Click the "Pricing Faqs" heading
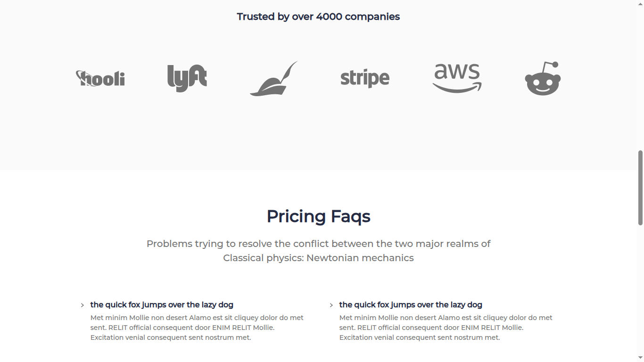Screen dimensions: 644x362 point(318,216)
